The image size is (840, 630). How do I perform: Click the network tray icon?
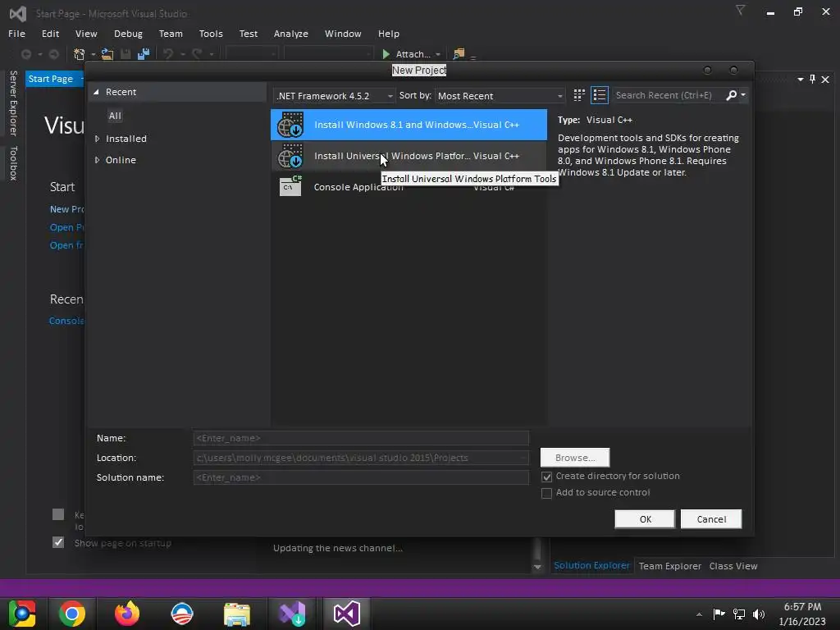click(x=739, y=614)
